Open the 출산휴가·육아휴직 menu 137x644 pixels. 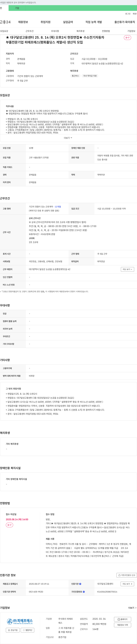[125, 22]
